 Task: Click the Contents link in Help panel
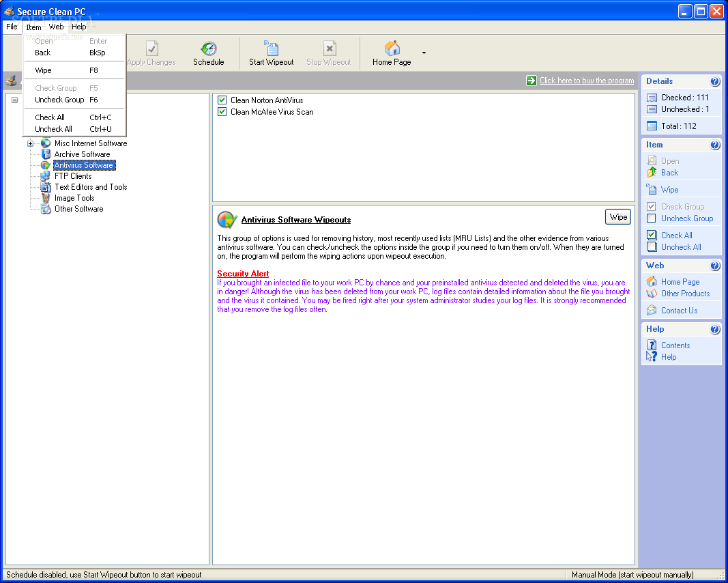pos(675,345)
